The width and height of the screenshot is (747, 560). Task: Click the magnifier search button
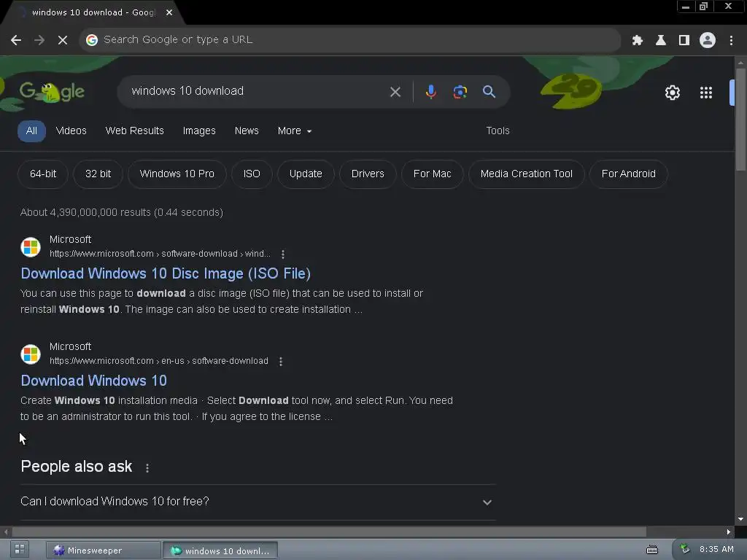(489, 91)
